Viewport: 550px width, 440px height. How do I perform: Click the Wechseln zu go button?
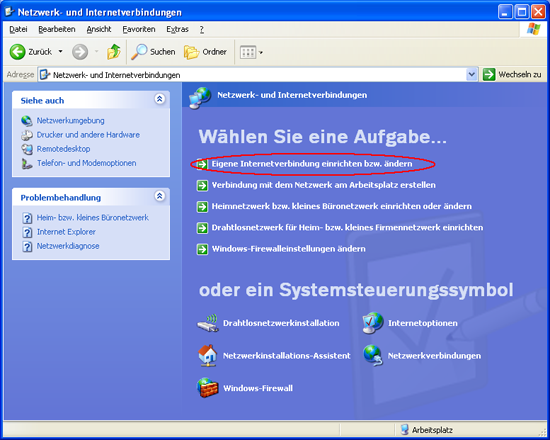click(512, 74)
